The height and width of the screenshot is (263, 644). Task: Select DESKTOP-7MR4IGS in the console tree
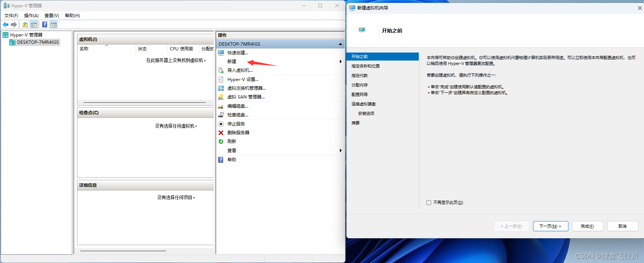click(x=38, y=42)
